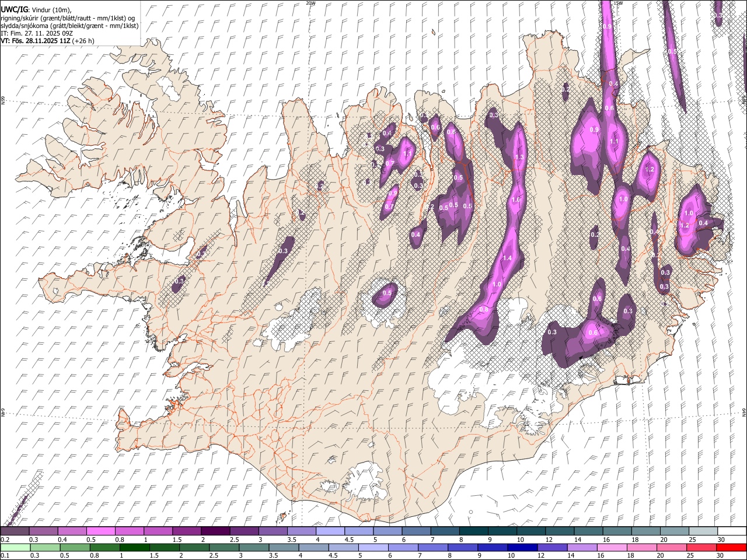The width and height of the screenshot is (747, 560).
Task: Pick the pale grey 25 swatch in upper legend
Action: click(x=704, y=531)
